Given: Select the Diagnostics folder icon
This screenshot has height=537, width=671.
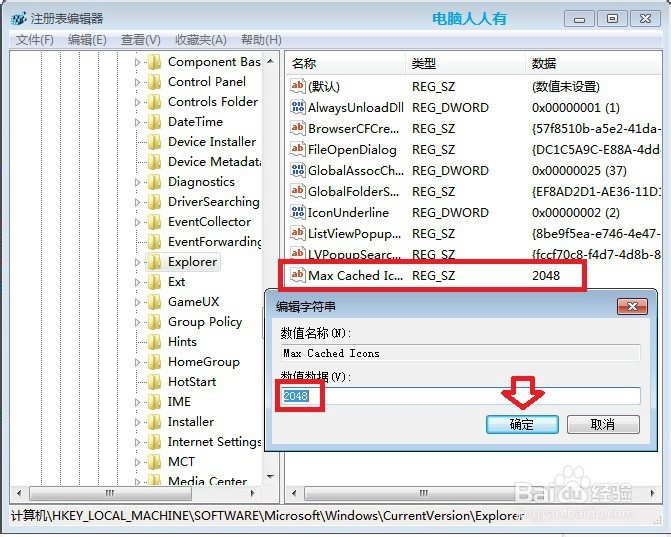Looking at the screenshot, I should tap(154, 182).
